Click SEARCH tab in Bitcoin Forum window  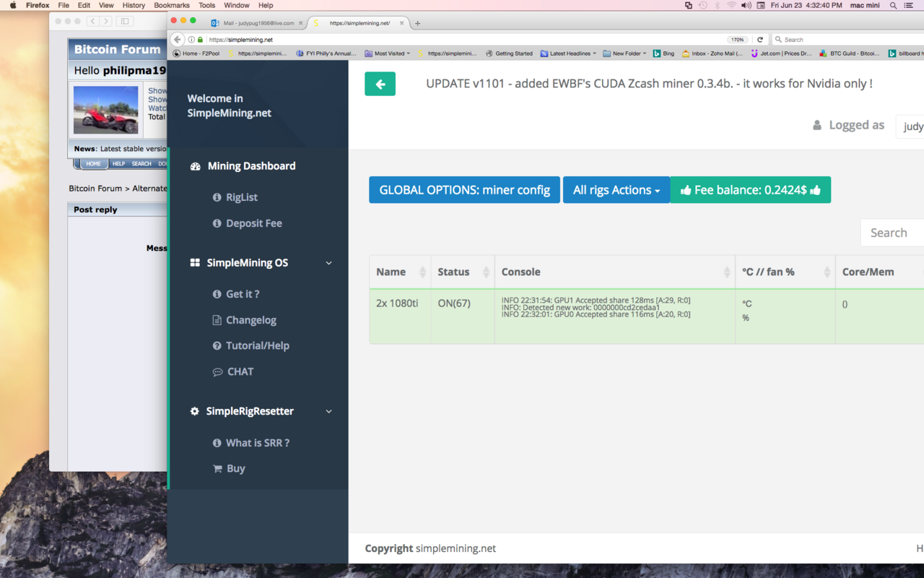coord(141,164)
